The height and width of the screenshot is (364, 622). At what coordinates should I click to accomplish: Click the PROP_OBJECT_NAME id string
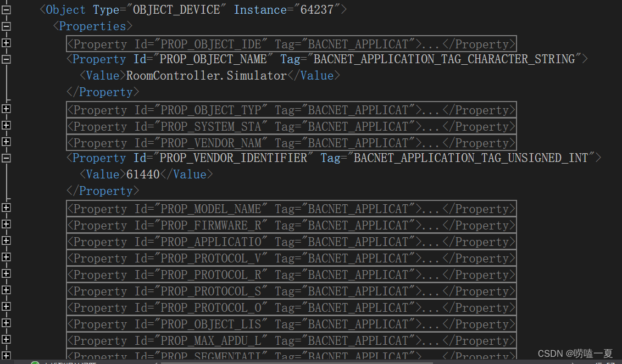pos(213,59)
